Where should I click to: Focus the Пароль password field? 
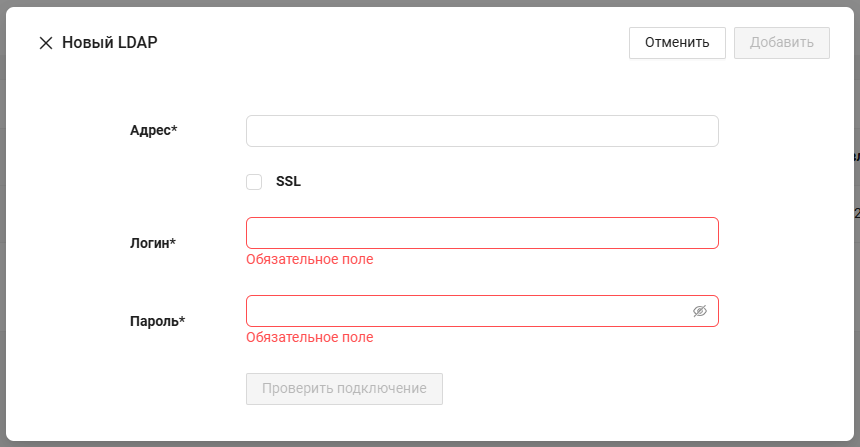tap(466, 311)
